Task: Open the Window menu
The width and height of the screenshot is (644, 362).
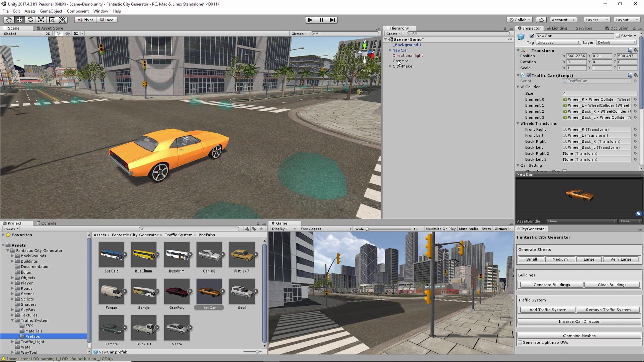Action: pyautogui.click(x=100, y=11)
